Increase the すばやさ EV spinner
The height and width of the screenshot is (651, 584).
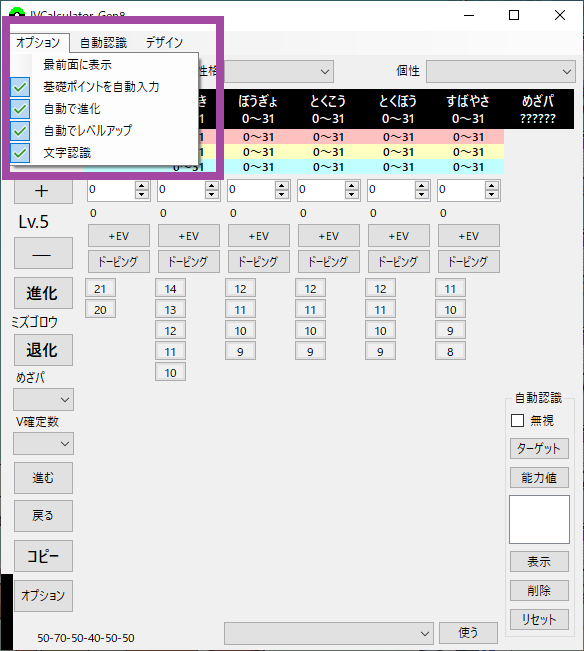[x=492, y=186]
